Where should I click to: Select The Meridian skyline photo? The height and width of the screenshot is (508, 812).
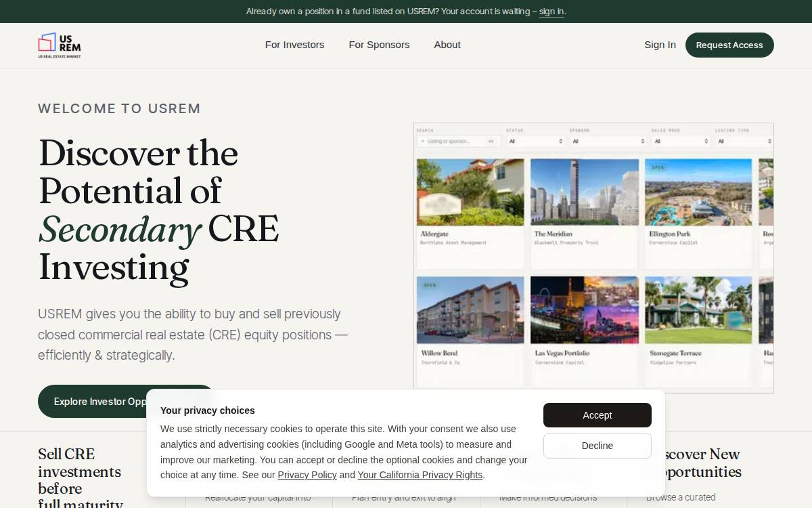(x=585, y=192)
